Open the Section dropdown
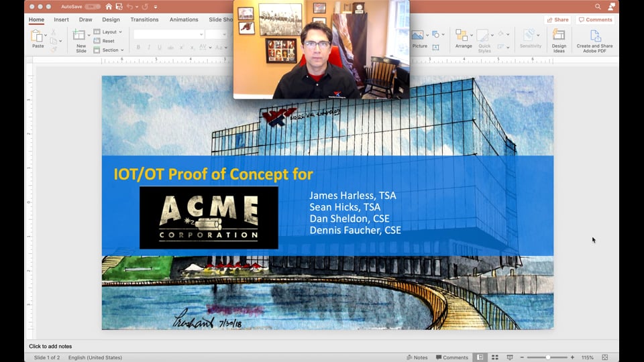Viewport: 644px width, 362px height. pos(109,50)
